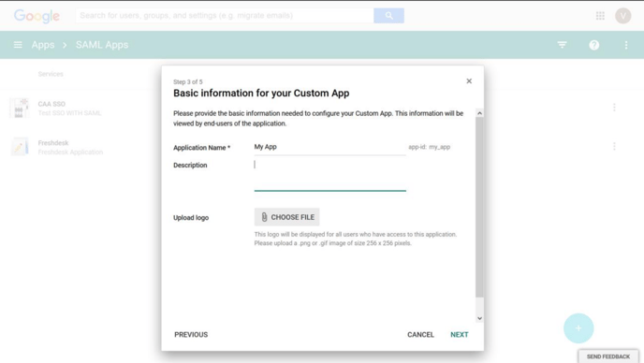Image resolution: width=644 pixels, height=363 pixels.
Task: Select SAML Apps breadcrumb item
Action: (102, 45)
